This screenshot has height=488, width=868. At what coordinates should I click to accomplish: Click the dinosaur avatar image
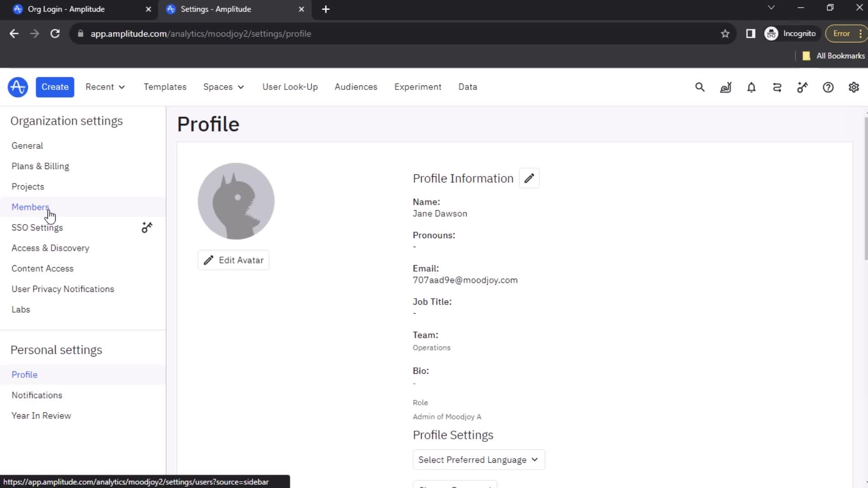click(236, 201)
